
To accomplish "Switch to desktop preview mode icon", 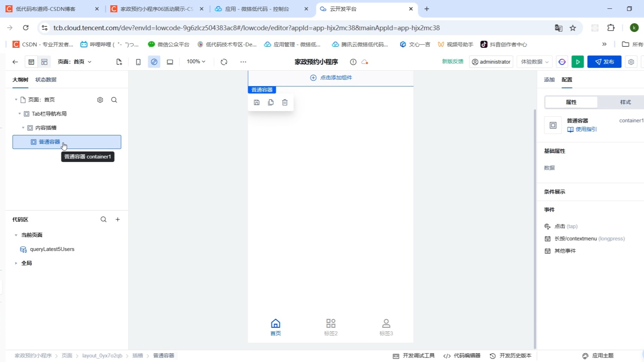I will click(x=170, y=62).
